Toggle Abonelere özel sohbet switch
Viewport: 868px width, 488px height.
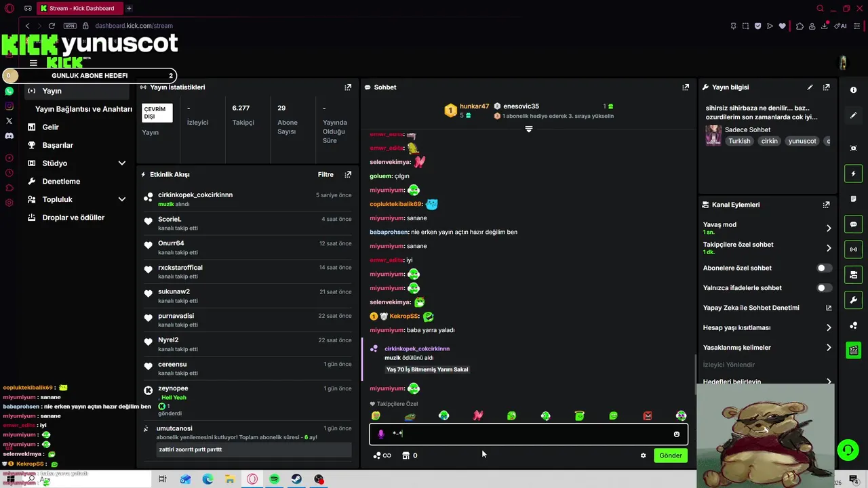click(824, 268)
